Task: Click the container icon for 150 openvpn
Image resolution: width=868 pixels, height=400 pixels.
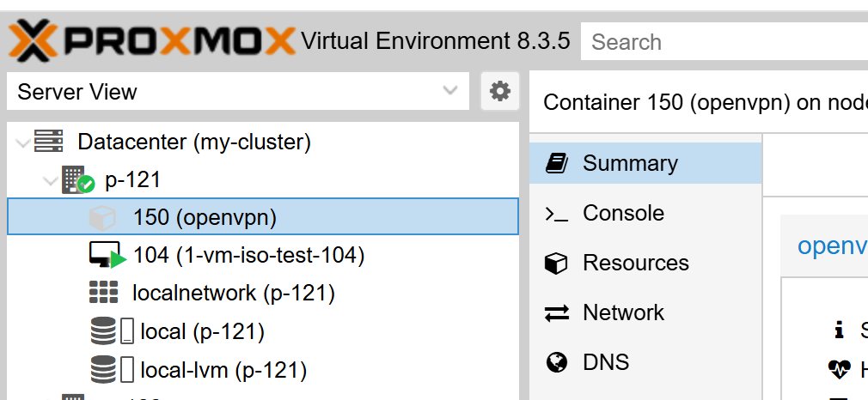Action: tap(102, 217)
